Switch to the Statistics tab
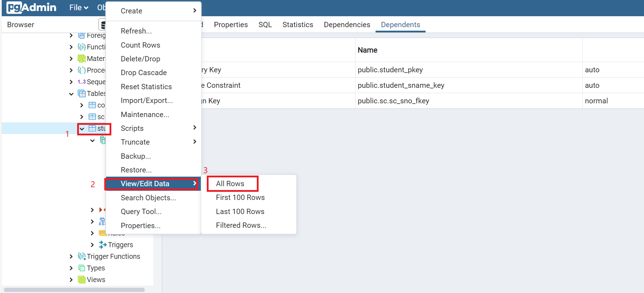644x293 pixels. [298, 25]
